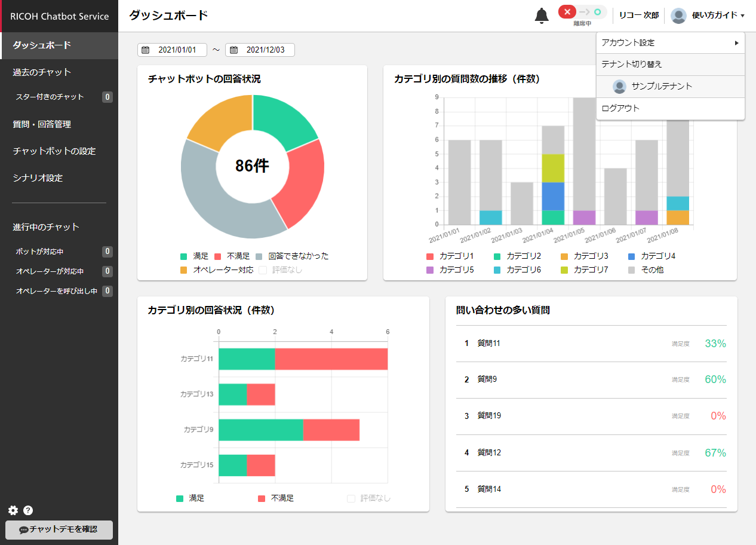Click the カテゴリ4 blue legend swatch

(x=632, y=256)
